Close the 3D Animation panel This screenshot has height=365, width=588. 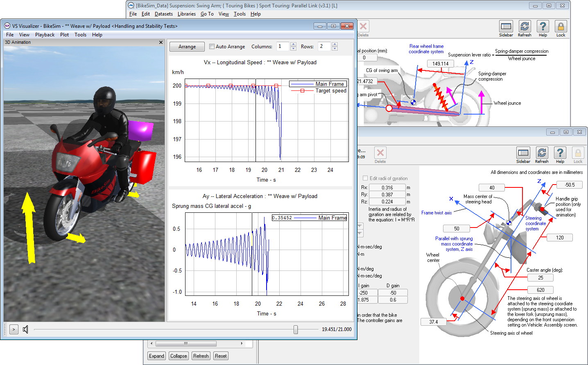tap(161, 43)
